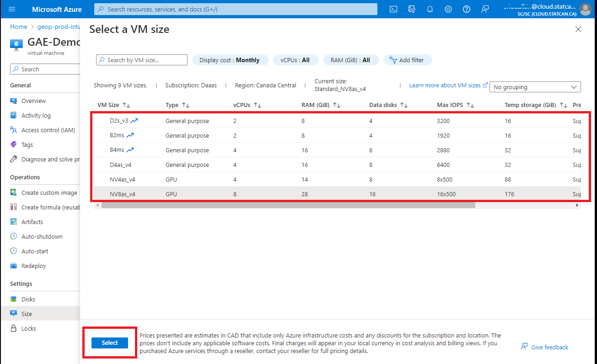The image size is (597, 364).
Task: Click the Max IOPS value 6400
Action: click(x=444, y=165)
